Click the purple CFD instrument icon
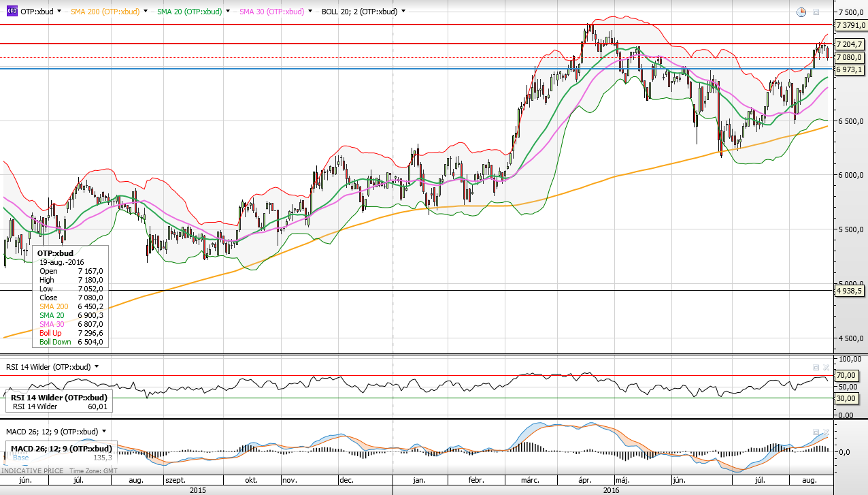This screenshot has width=868, height=495. click(x=12, y=12)
